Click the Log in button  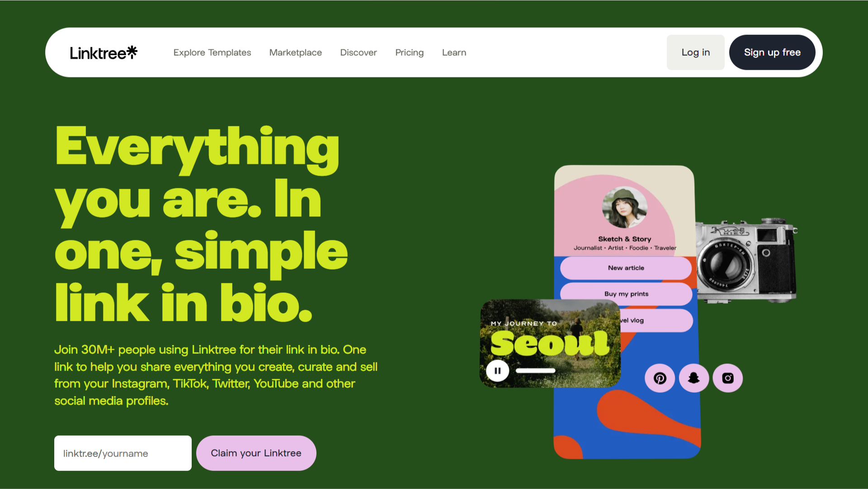click(x=696, y=52)
